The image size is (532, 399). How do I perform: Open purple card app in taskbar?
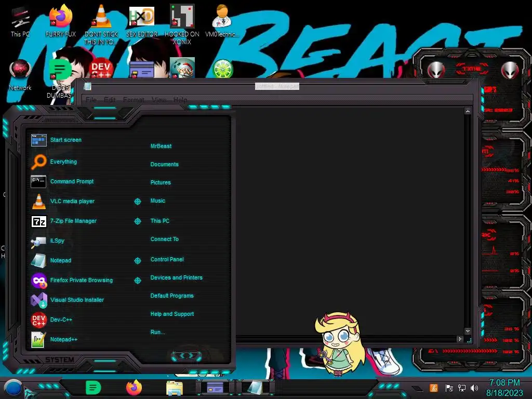tap(215, 388)
